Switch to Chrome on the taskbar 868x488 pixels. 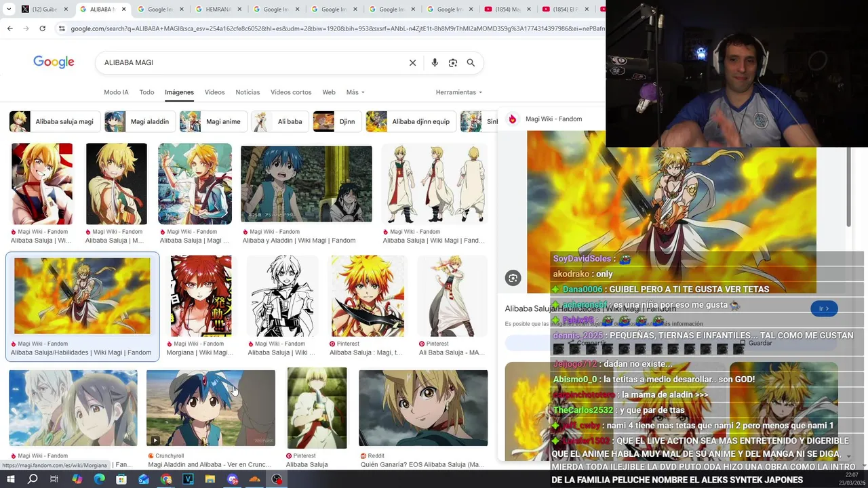pos(166,479)
